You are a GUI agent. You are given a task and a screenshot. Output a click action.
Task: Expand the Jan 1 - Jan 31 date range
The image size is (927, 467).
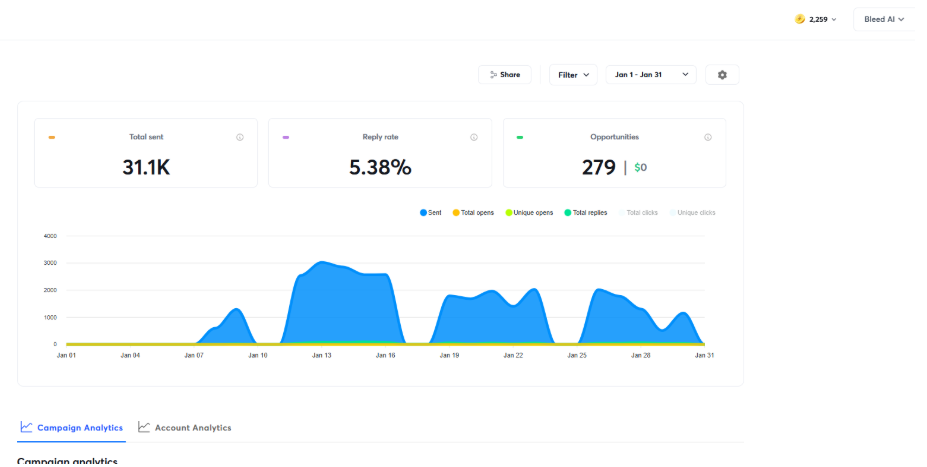tap(651, 75)
